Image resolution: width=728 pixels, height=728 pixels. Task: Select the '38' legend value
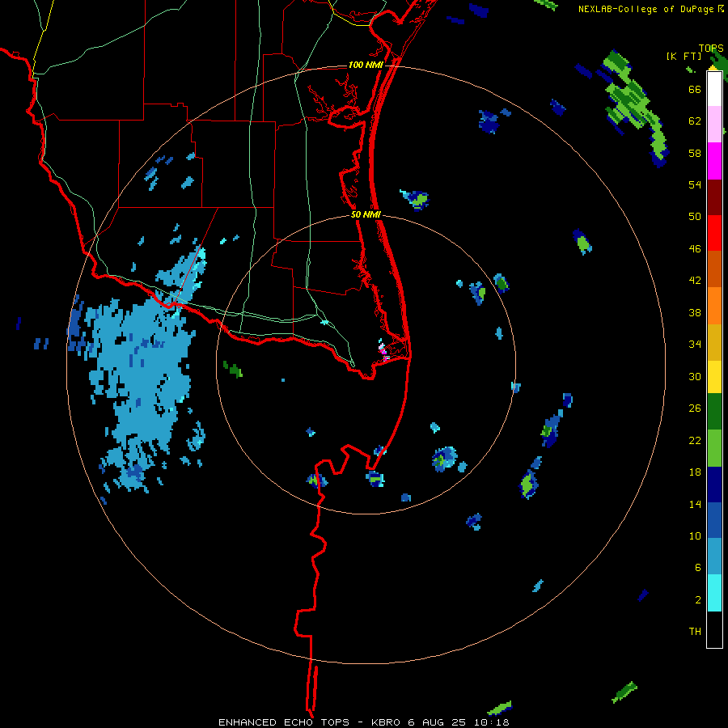point(695,312)
